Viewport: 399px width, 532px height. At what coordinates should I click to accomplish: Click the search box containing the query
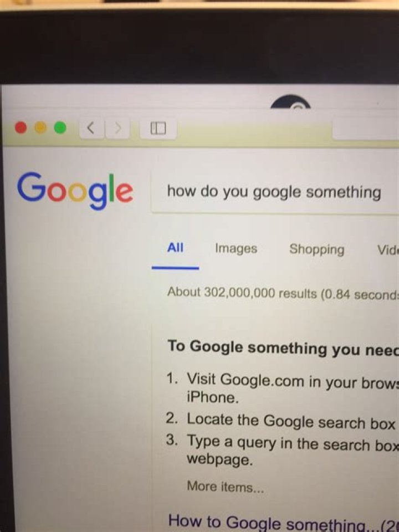pos(275,193)
